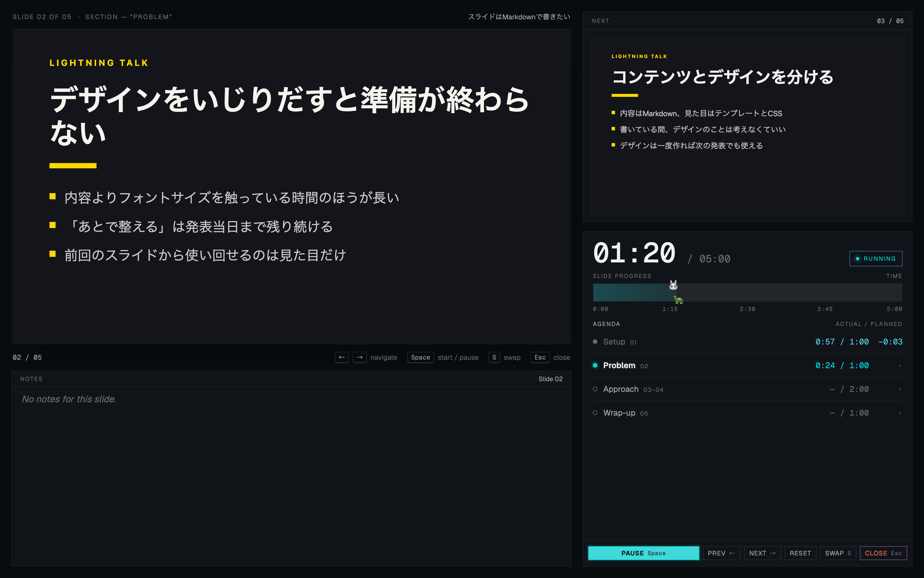Click next slide title コンテンツとデザインを分ける
The height and width of the screenshot is (578, 924).
pyautogui.click(x=722, y=77)
